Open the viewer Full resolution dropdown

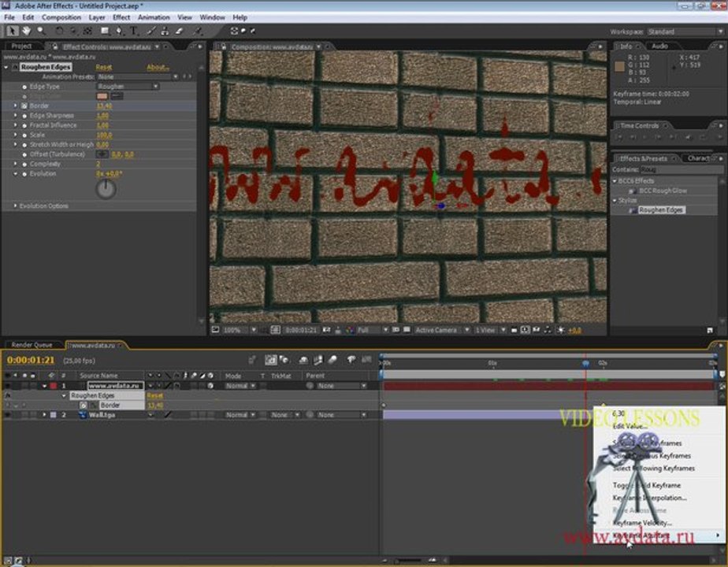coord(373,330)
